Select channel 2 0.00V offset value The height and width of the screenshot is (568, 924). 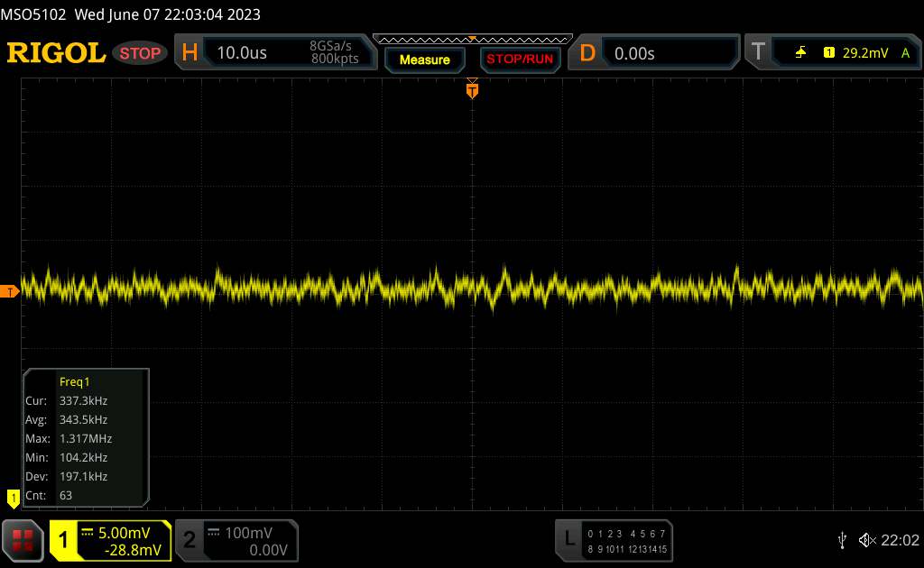coord(268,550)
